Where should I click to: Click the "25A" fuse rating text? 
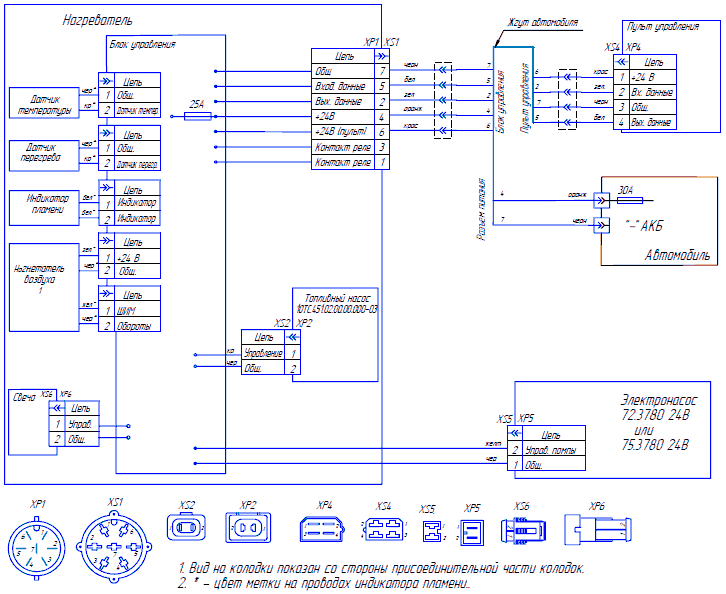pyautogui.click(x=196, y=104)
